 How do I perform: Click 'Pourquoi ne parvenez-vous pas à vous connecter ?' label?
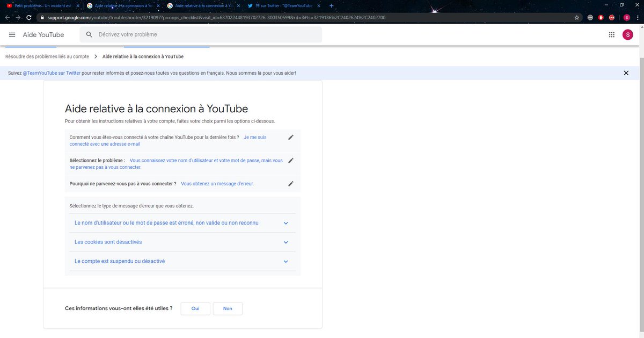coord(123,183)
